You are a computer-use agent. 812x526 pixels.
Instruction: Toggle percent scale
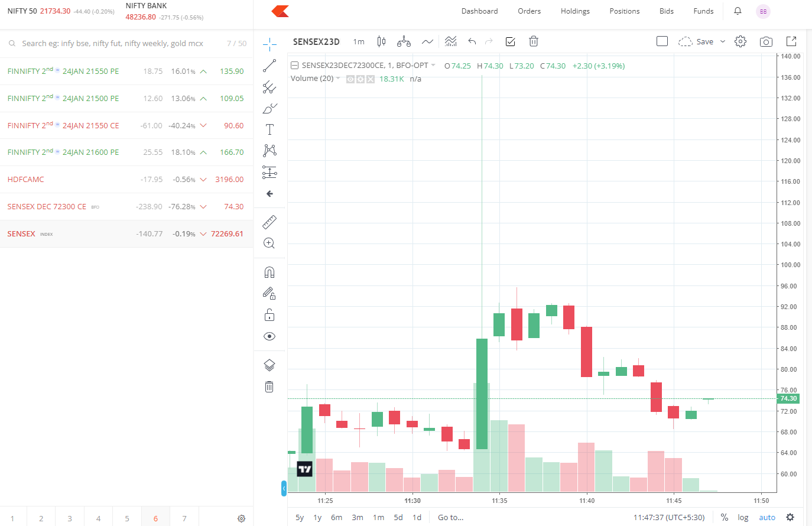pyautogui.click(x=725, y=518)
